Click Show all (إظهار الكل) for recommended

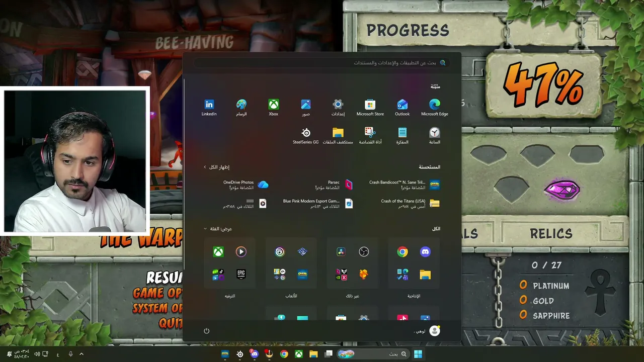[x=216, y=167]
